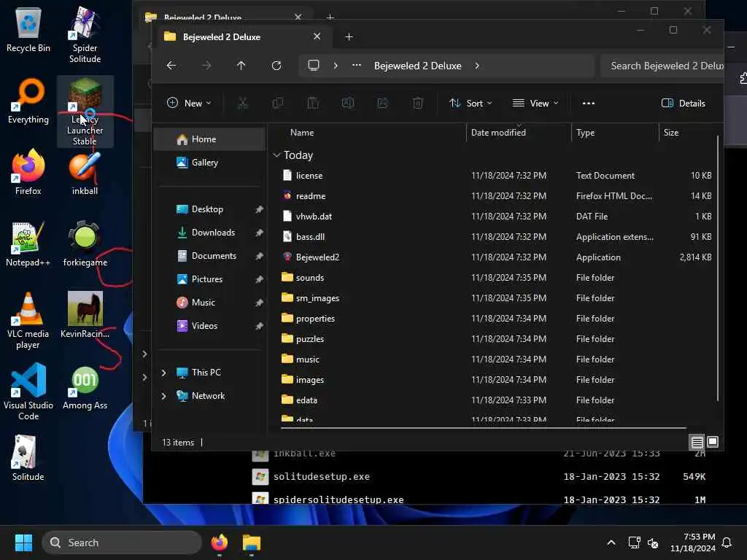Click the Copy icon in toolbar

[x=278, y=103]
